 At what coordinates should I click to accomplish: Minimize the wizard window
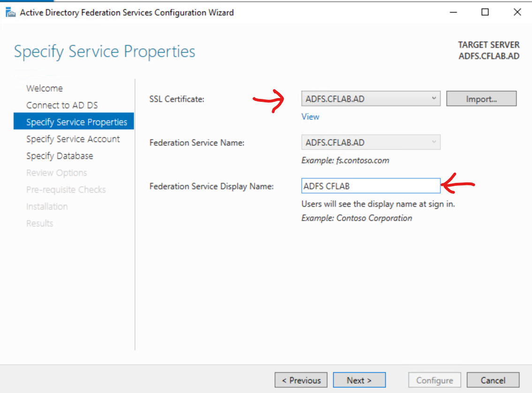click(453, 13)
